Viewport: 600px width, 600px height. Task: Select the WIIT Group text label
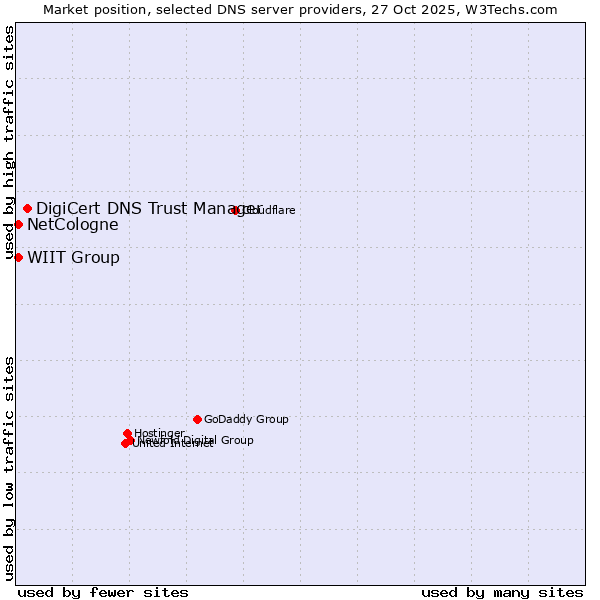73,258
